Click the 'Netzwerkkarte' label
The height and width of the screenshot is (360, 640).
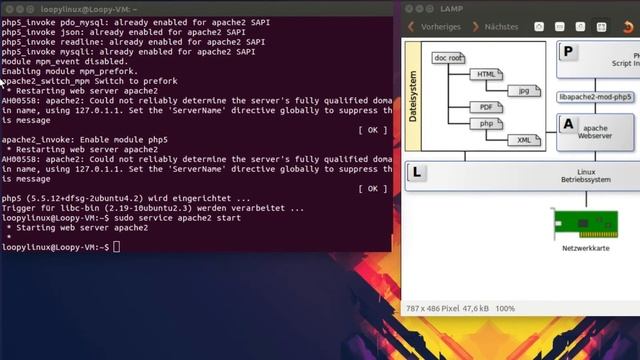(586, 248)
